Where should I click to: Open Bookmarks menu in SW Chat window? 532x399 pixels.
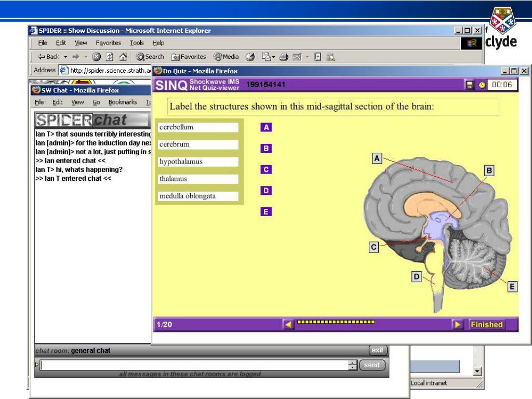(123, 102)
